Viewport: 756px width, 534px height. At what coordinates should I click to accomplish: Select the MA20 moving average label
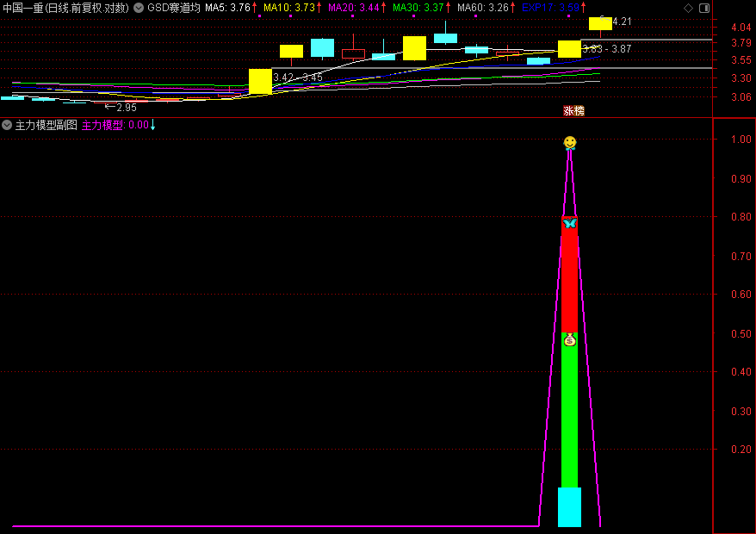point(355,8)
